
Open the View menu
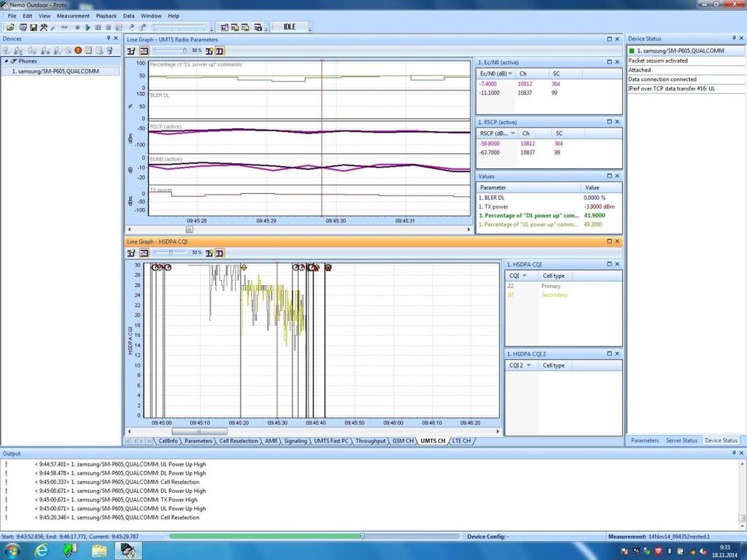pyautogui.click(x=44, y=16)
